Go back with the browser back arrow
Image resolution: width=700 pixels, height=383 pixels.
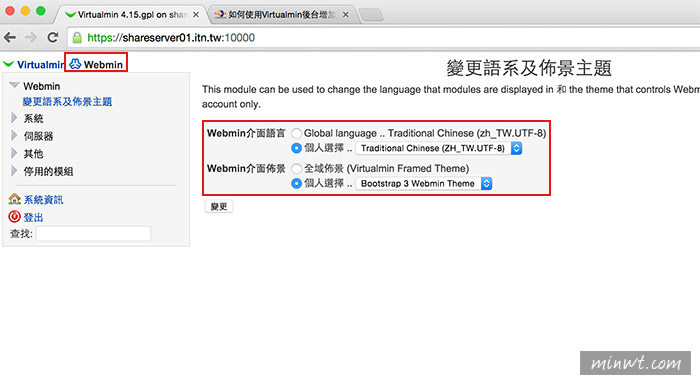[x=10, y=38]
